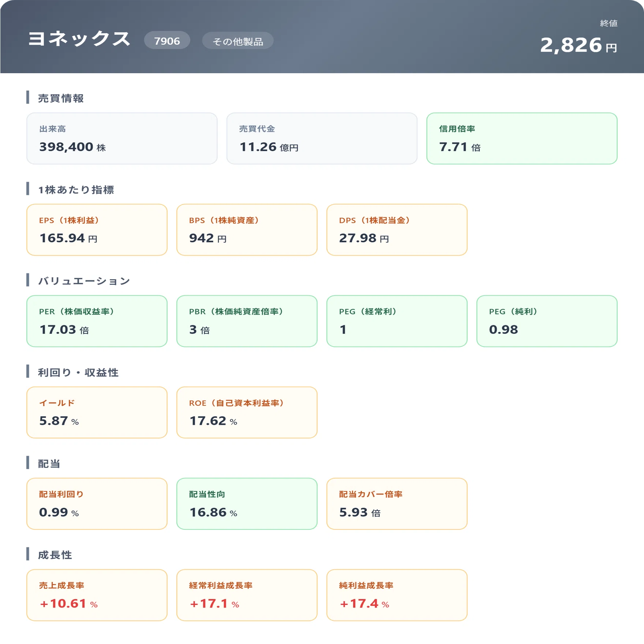Click the EPS（1株利益） card
The image size is (644, 644).
tap(97, 230)
